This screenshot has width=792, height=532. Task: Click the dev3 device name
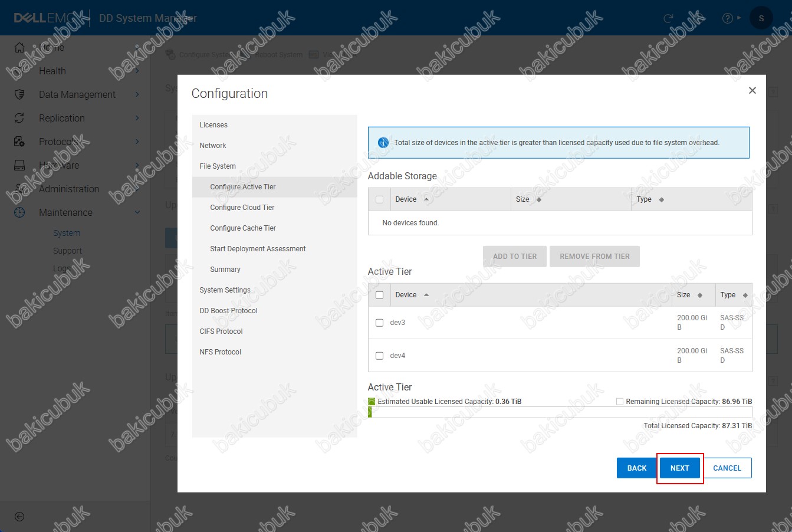coord(397,323)
